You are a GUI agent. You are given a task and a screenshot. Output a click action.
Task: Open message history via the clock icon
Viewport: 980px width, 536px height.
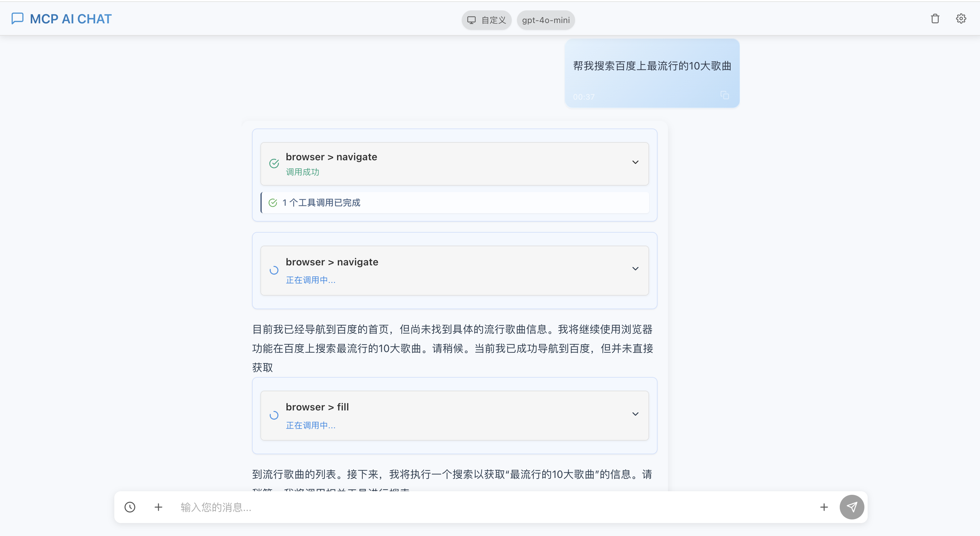pyautogui.click(x=129, y=507)
